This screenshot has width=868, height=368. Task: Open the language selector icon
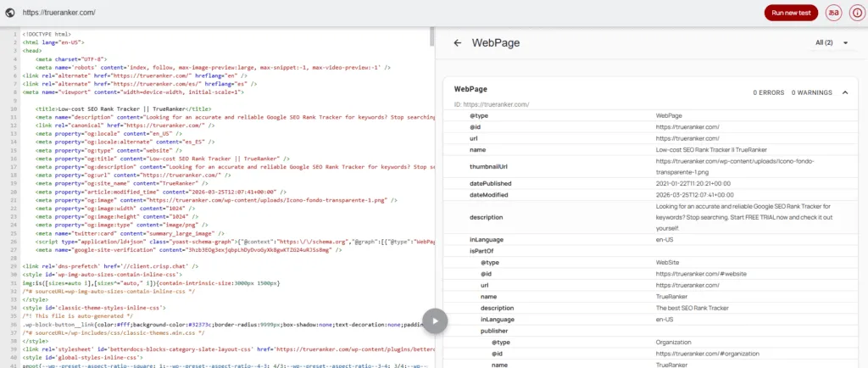pyautogui.click(x=833, y=13)
